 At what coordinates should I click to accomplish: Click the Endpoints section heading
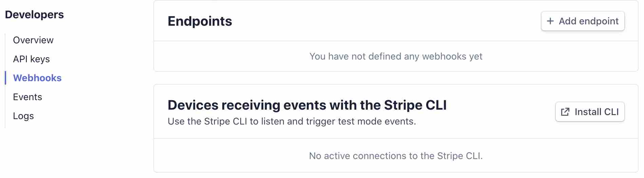click(x=200, y=21)
